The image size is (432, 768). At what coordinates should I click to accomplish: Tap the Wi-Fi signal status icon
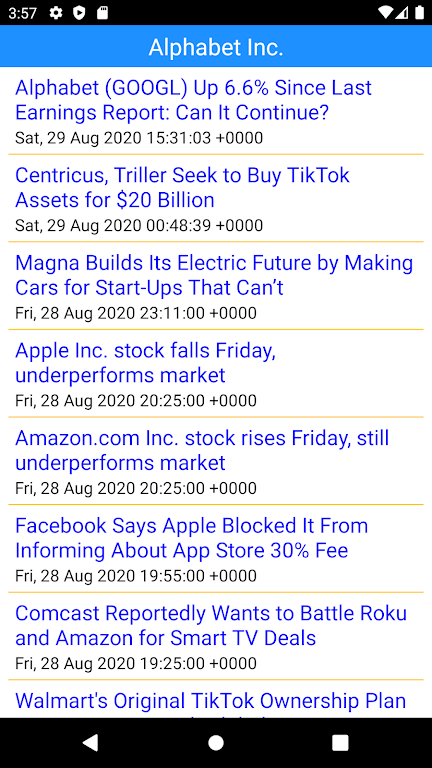pyautogui.click(x=385, y=13)
